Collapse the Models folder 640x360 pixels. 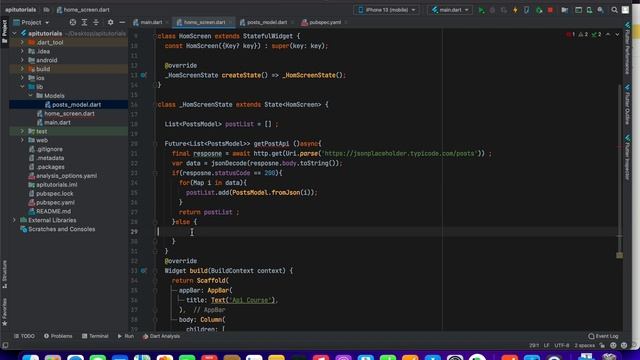pyautogui.click(x=31, y=96)
